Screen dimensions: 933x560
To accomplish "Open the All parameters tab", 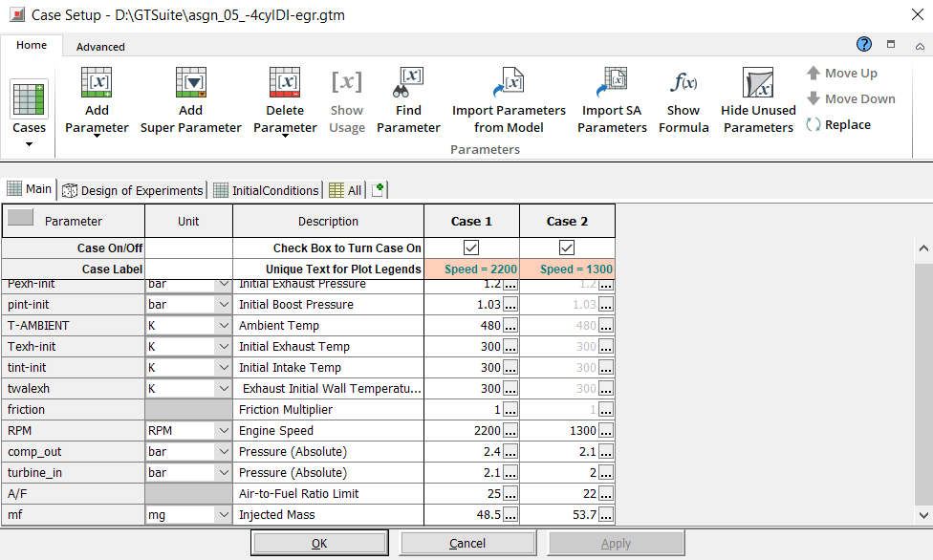I will 345,190.
